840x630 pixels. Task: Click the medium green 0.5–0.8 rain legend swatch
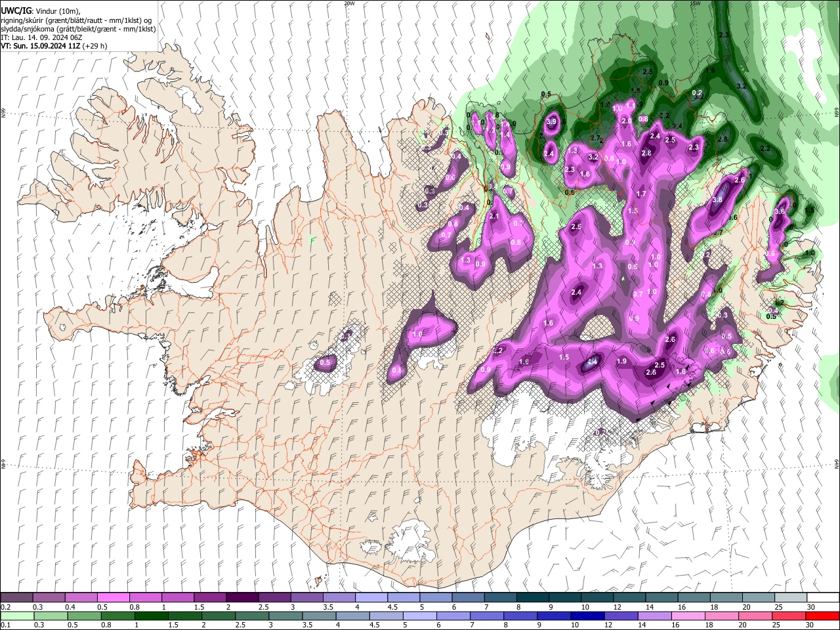click(x=84, y=616)
